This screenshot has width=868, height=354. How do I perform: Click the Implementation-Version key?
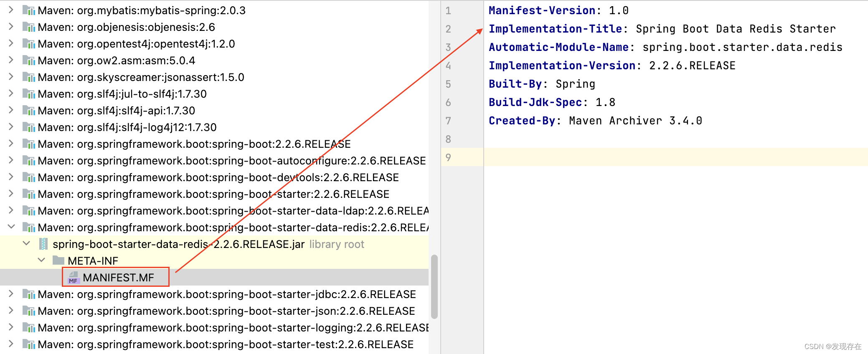(x=562, y=66)
